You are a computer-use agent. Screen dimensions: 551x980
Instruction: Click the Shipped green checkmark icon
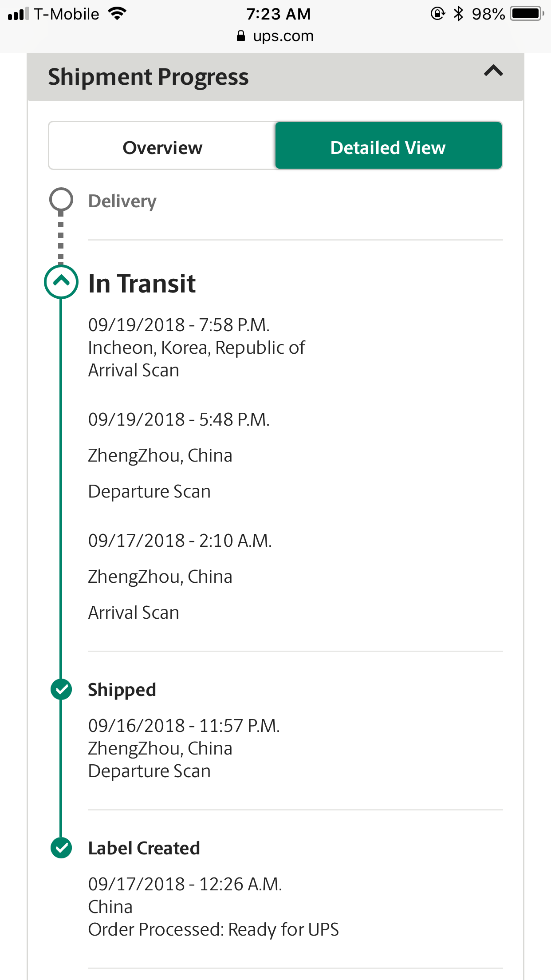click(61, 690)
